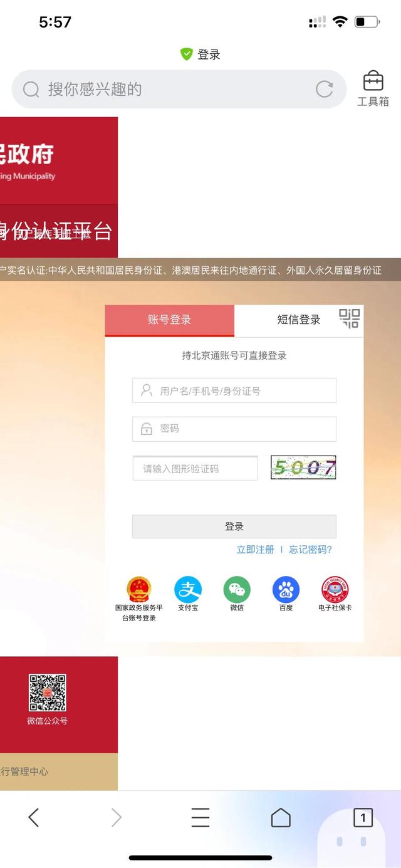Go to browser home icon
The height and width of the screenshot is (868, 401).
pos(281,817)
